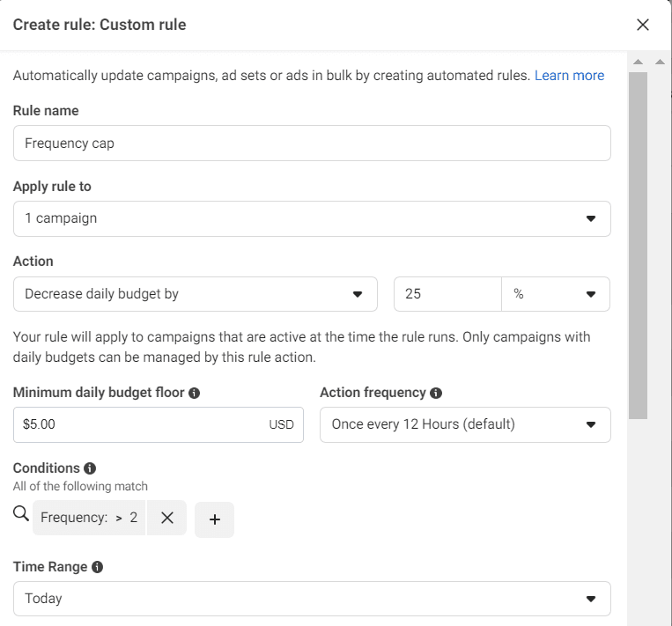Close the Create rule dialog
672x626 pixels.
coord(642,25)
